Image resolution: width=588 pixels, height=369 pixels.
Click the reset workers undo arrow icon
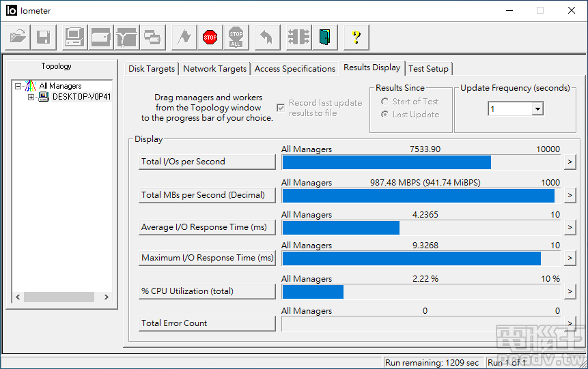click(267, 37)
